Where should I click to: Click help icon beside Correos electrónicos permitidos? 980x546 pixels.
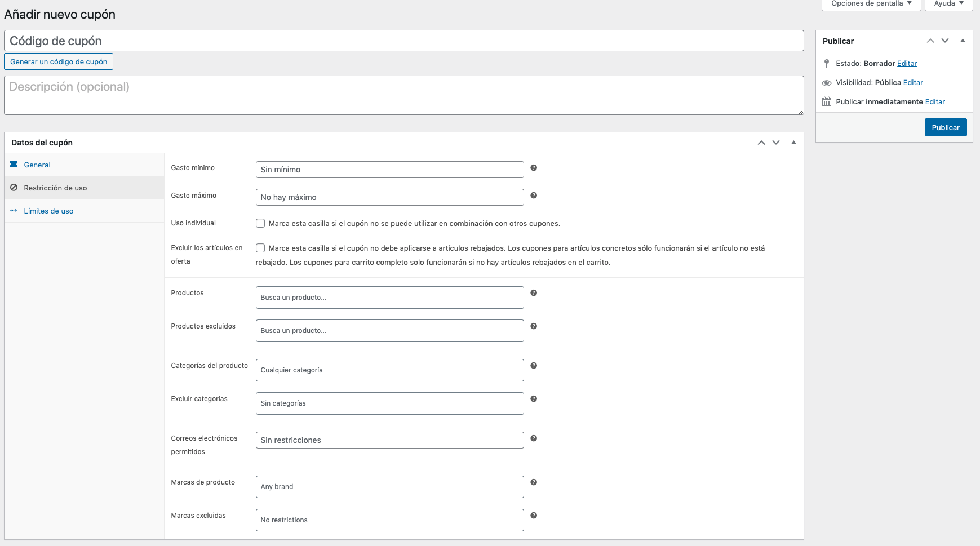coord(534,438)
